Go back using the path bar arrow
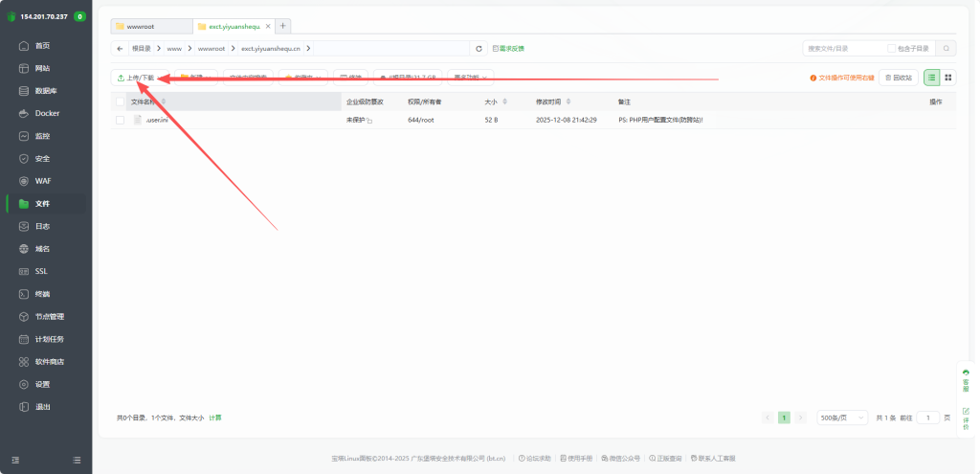 tap(120, 49)
